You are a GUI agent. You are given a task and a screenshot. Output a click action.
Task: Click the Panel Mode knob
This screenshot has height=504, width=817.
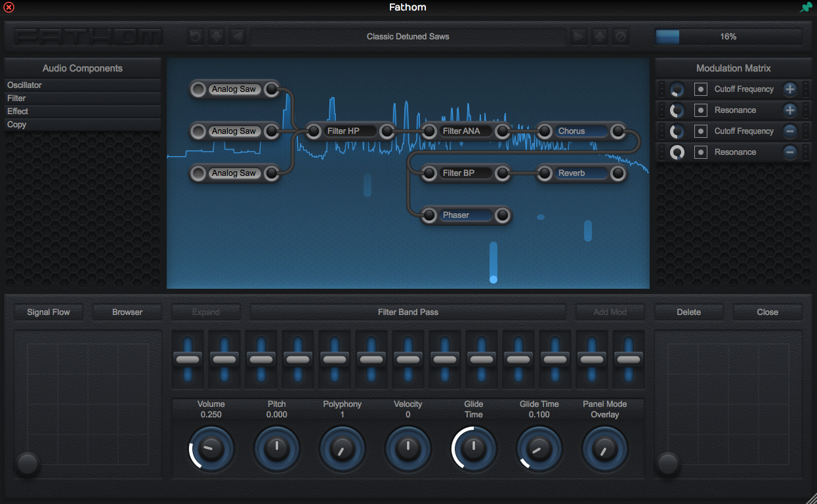click(x=605, y=449)
